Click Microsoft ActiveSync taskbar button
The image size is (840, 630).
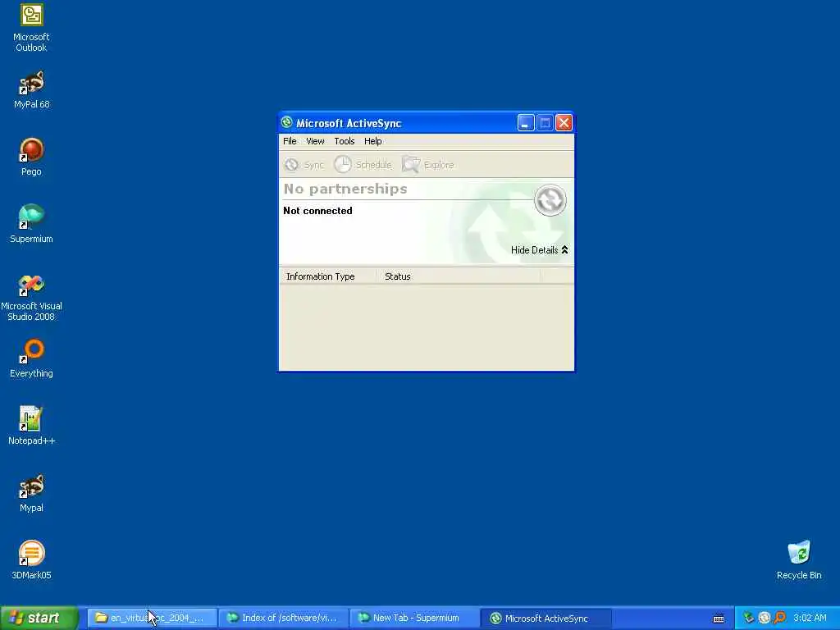point(546,619)
